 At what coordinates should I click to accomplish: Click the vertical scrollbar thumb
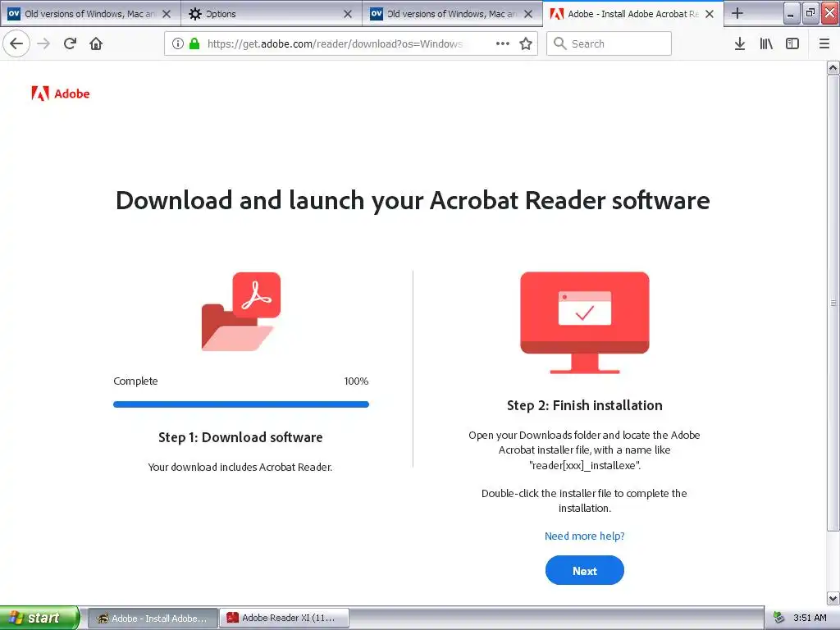tap(833, 304)
